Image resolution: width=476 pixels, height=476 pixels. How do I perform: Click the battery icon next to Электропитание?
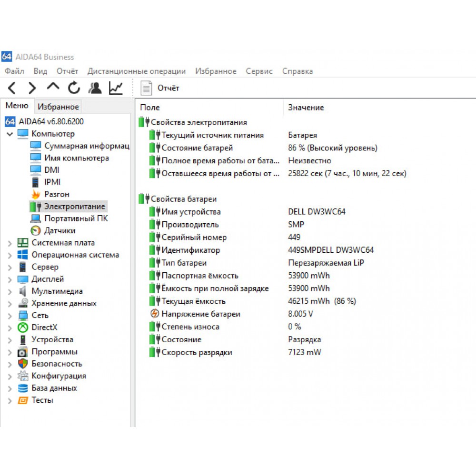36,207
